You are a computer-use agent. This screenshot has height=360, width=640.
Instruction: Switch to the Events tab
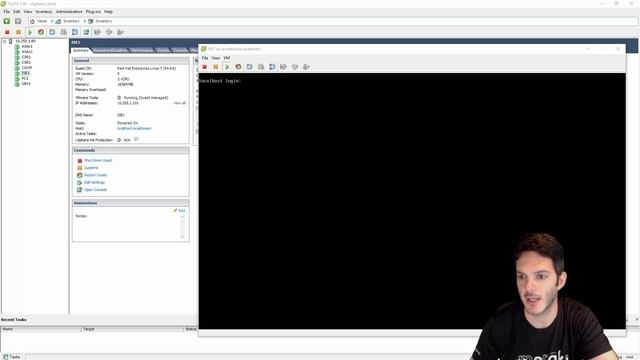pos(162,50)
